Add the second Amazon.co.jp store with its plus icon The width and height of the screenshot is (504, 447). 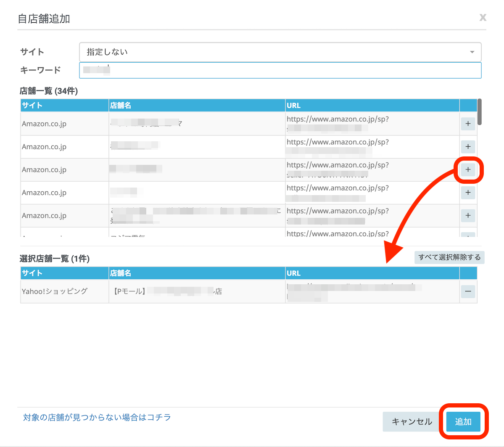tap(468, 147)
